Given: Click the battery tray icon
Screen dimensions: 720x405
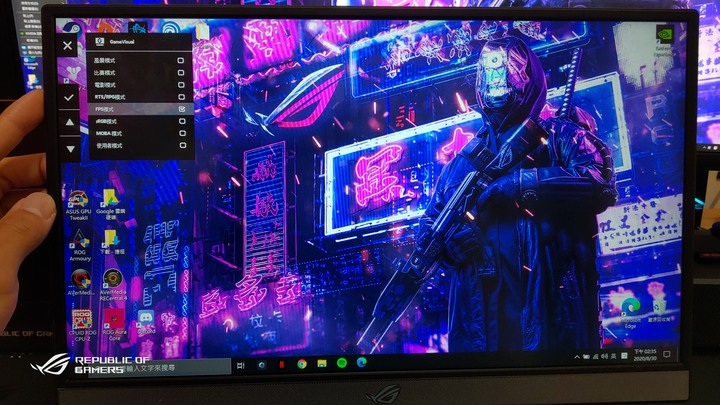Looking at the screenshot, I should (x=586, y=357).
